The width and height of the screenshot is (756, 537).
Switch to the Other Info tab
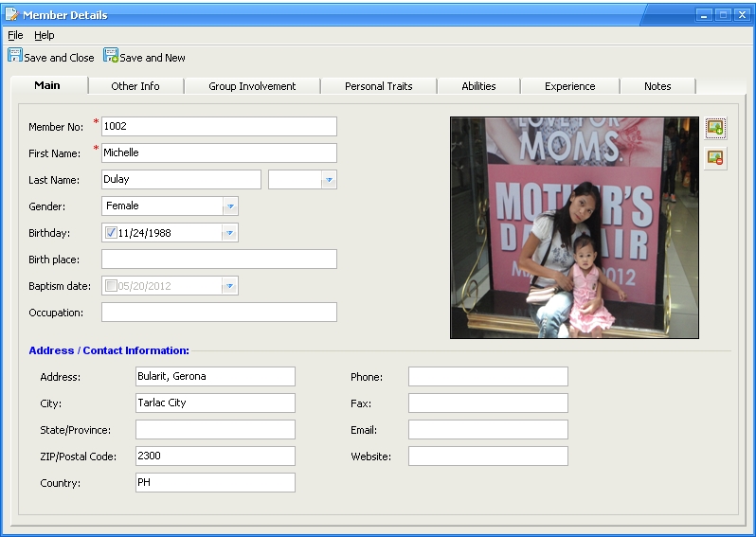coord(135,86)
